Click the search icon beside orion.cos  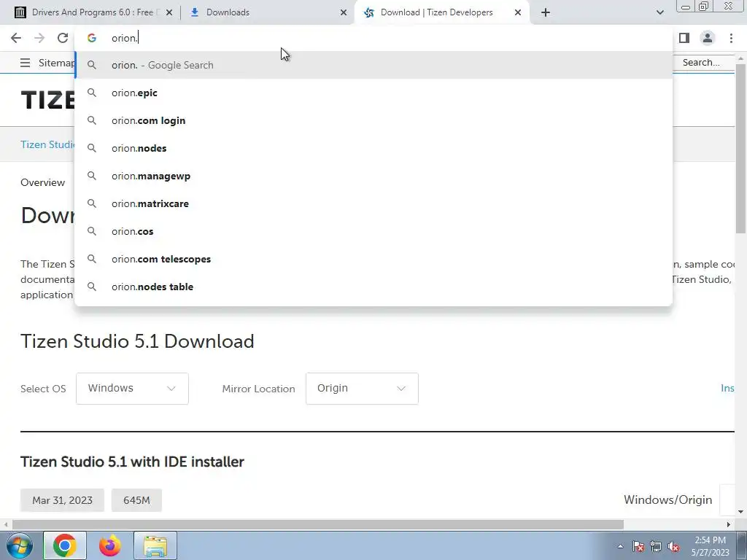coord(92,231)
